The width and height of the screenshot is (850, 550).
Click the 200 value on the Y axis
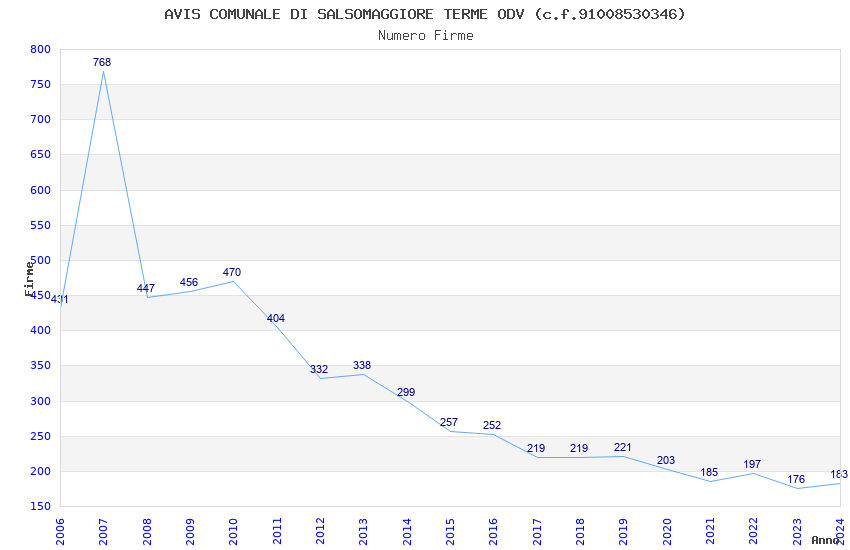point(41,471)
